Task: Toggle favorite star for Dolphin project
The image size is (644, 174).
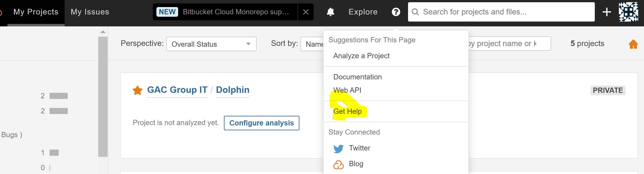Action: (x=138, y=90)
